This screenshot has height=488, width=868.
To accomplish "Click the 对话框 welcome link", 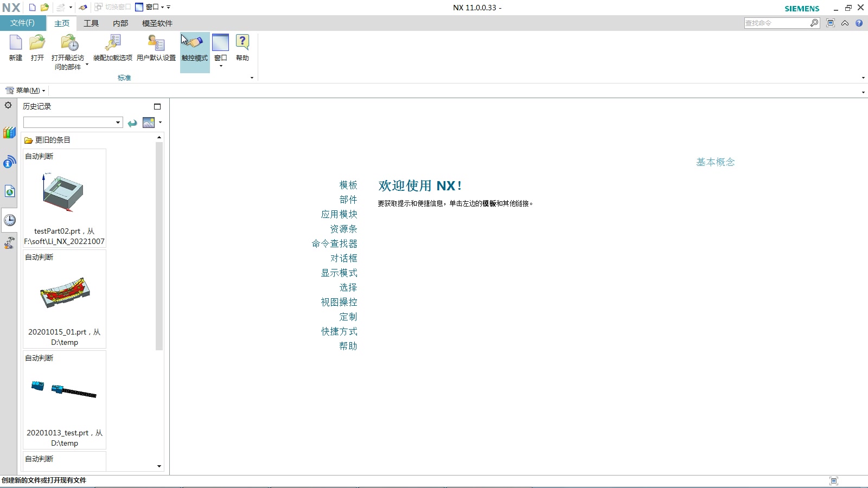I will point(344,259).
